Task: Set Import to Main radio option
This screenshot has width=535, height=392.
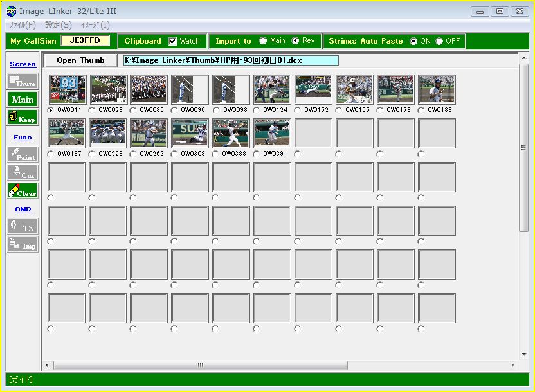Action: 264,41
